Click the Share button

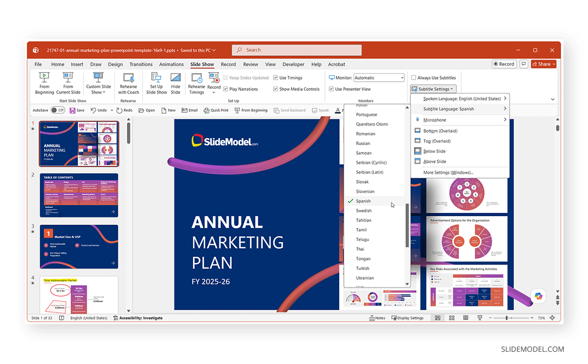pyautogui.click(x=543, y=64)
